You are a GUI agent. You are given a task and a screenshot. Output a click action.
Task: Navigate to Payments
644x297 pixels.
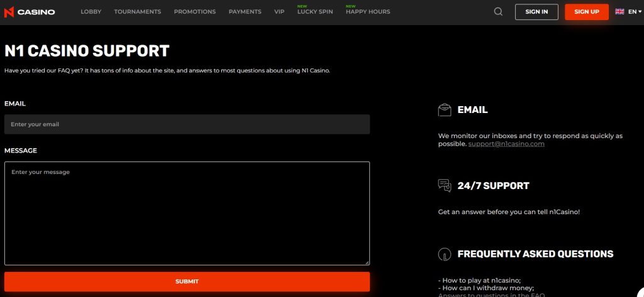coord(245,12)
